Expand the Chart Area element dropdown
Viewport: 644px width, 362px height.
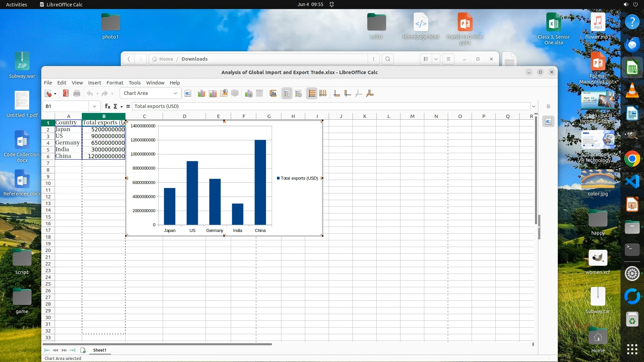click(175, 94)
